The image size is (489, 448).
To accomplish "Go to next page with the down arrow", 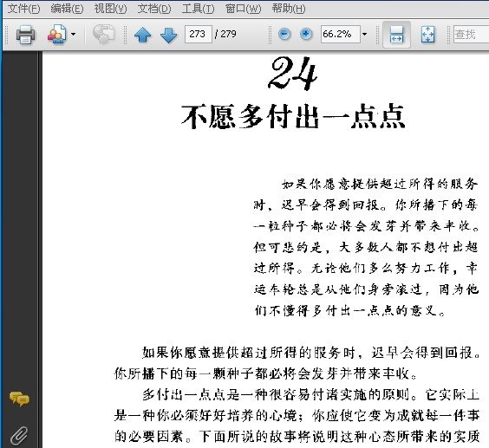I will [168, 35].
